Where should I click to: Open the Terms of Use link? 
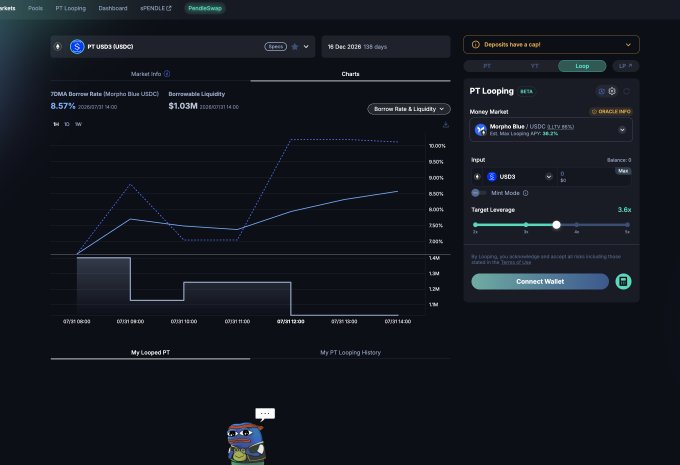pyautogui.click(x=516, y=262)
